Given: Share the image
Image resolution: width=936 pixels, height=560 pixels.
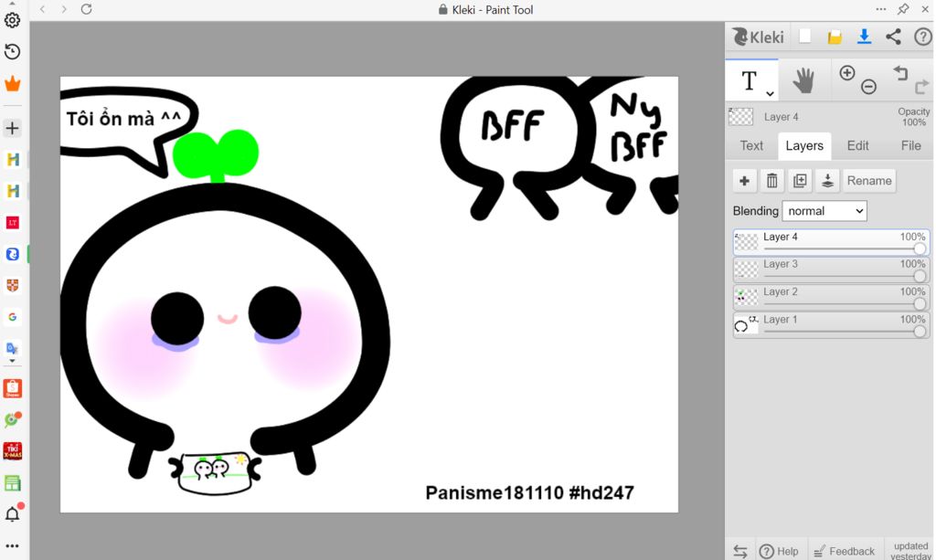Looking at the screenshot, I should (893, 37).
